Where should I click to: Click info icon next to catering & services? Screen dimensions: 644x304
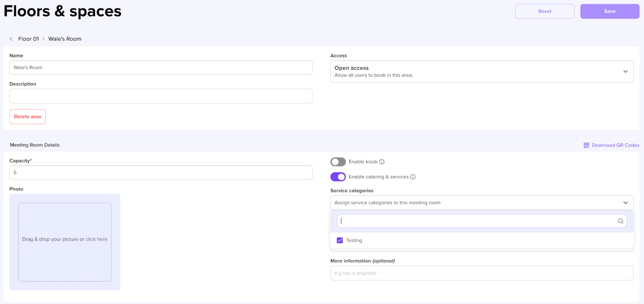click(413, 177)
